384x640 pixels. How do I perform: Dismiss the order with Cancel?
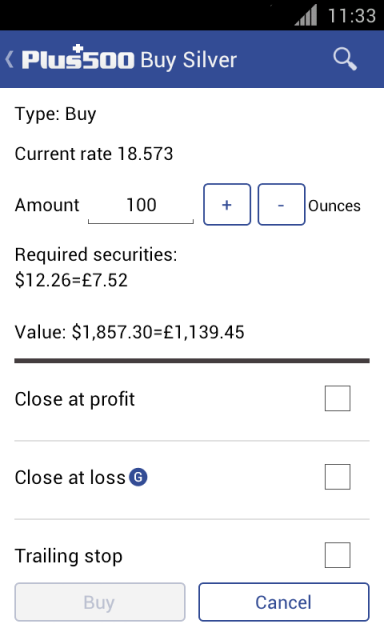click(x=284, y=602)
